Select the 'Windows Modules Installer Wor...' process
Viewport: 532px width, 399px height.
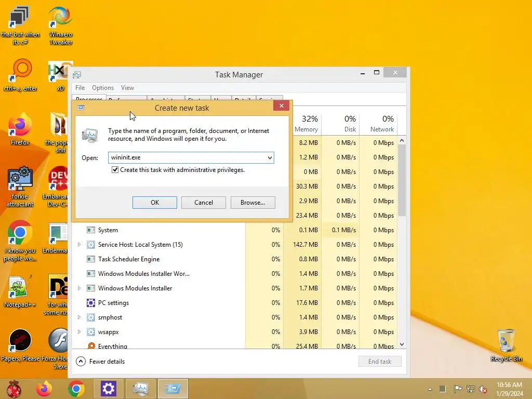pyautogui.click(x=235, y=273)
